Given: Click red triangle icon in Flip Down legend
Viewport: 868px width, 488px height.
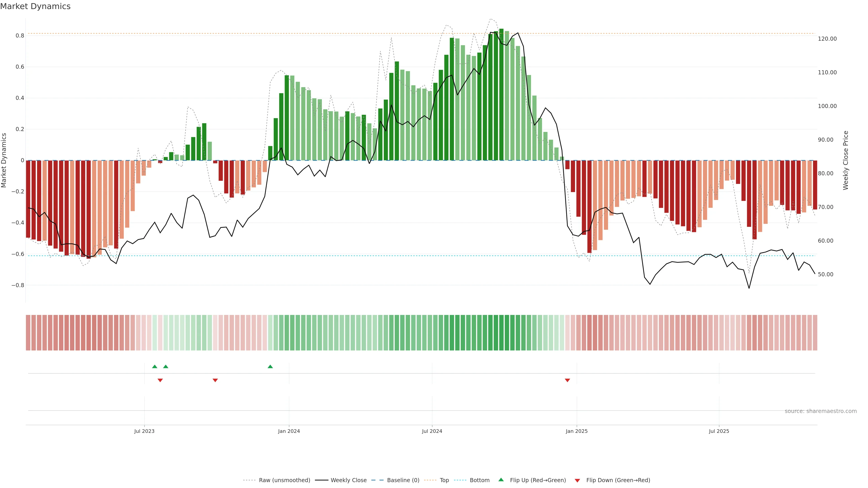Looking at the screenshot, I should [577, 480].
